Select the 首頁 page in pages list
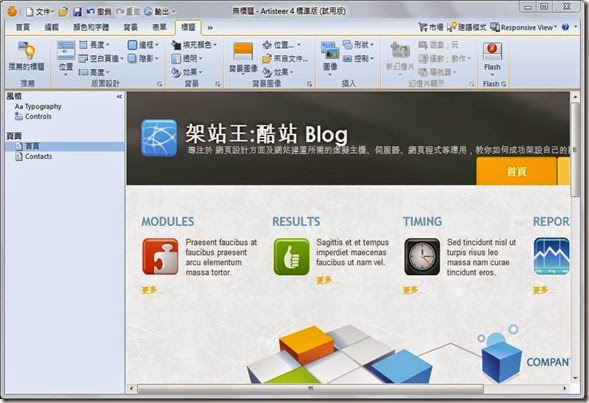Image resolution: width=589 pixels, height=403 pixels. (65, 146)
